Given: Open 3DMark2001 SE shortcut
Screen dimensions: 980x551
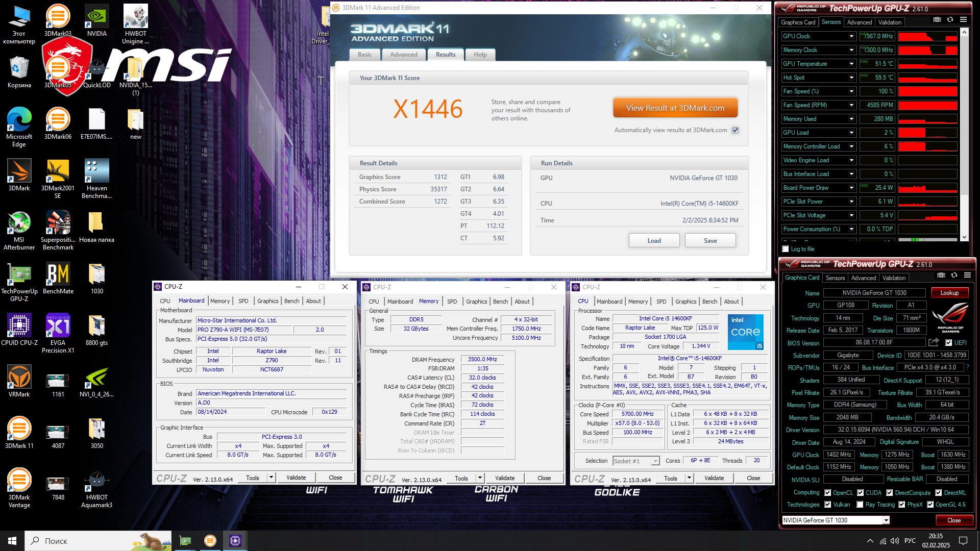Looking at the screenshot, I should (x=58, y=179).
